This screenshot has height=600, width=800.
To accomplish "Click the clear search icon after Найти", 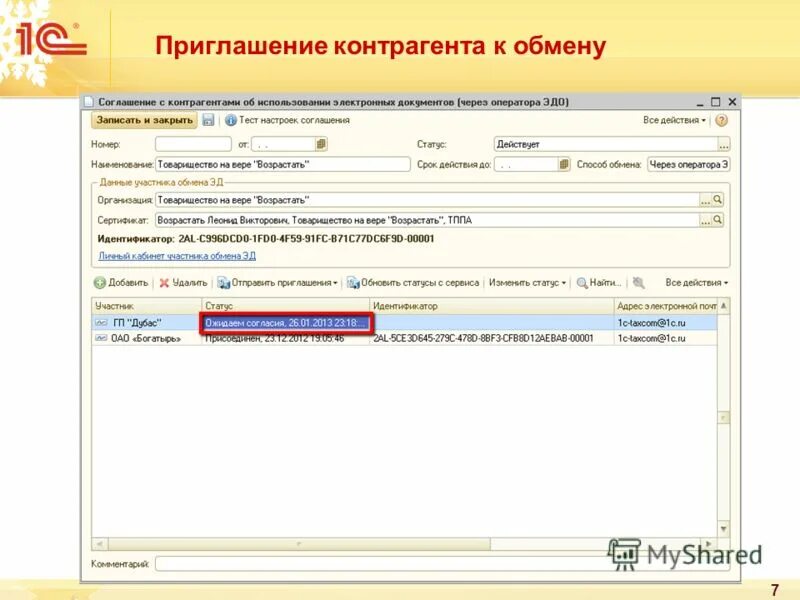I will click(x=638, y=281).
